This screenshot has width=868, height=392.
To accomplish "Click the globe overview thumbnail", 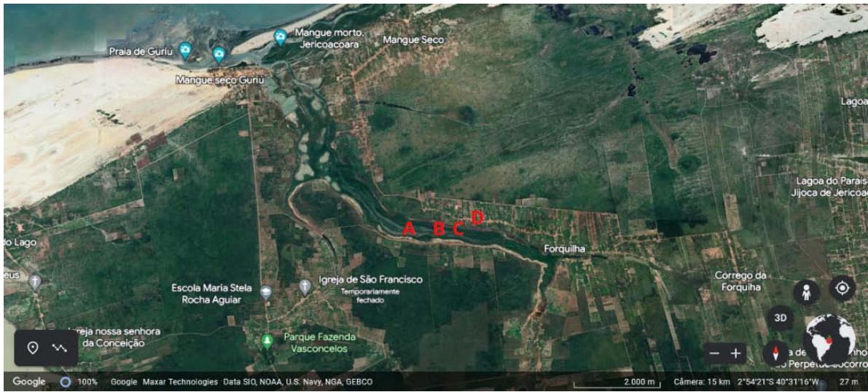I will [x=832, y=339].
